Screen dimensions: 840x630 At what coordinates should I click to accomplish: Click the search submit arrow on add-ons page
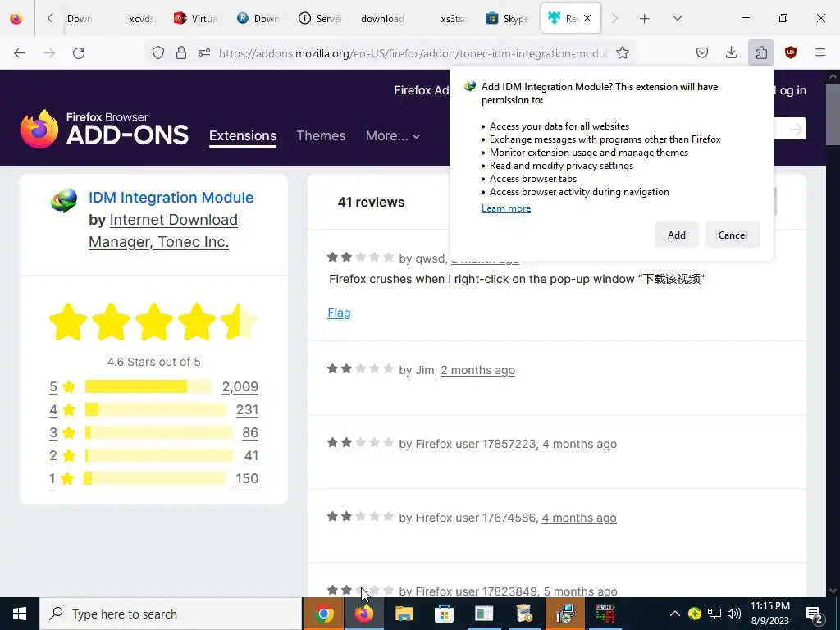pyautogui.click(x=796, y=129)
